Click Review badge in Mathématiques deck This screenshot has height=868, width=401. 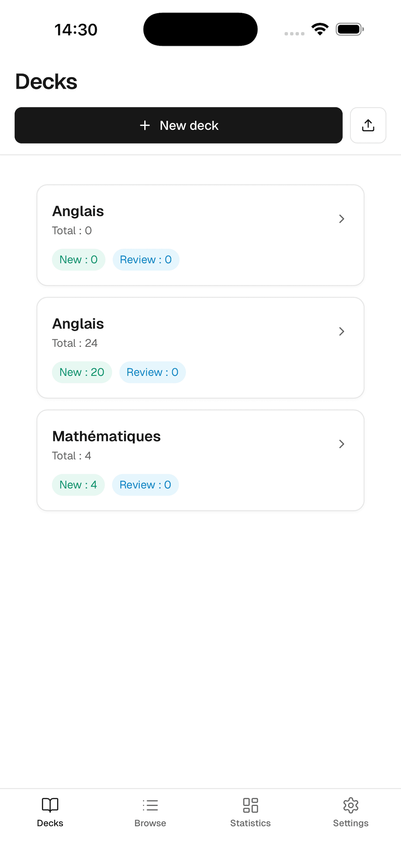145,485
